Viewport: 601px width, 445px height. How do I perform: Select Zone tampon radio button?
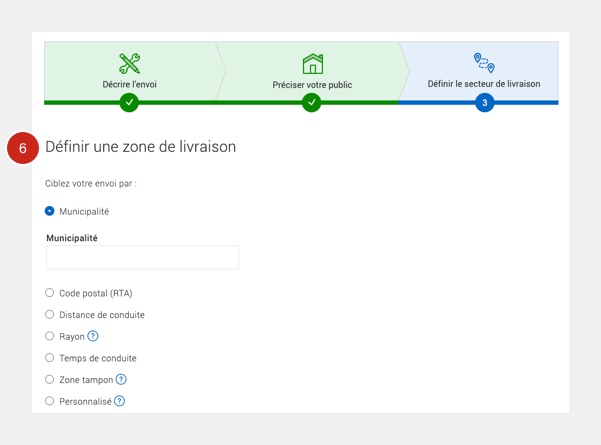point(49,379)
